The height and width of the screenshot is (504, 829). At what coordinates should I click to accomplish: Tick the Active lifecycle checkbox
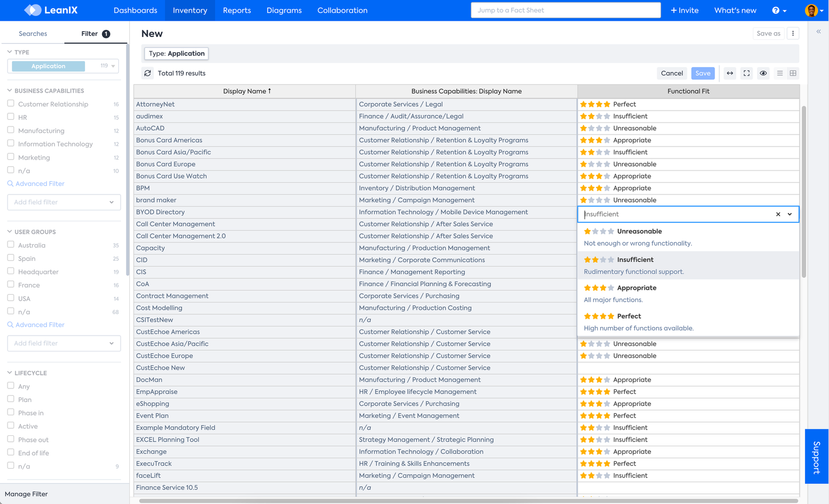(11, 426)
